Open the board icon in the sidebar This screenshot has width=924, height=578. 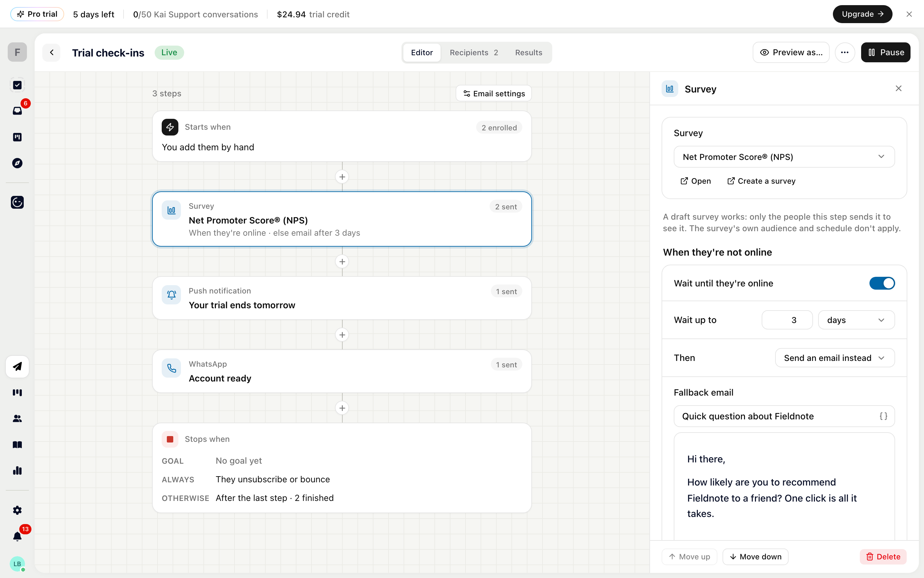17,137
